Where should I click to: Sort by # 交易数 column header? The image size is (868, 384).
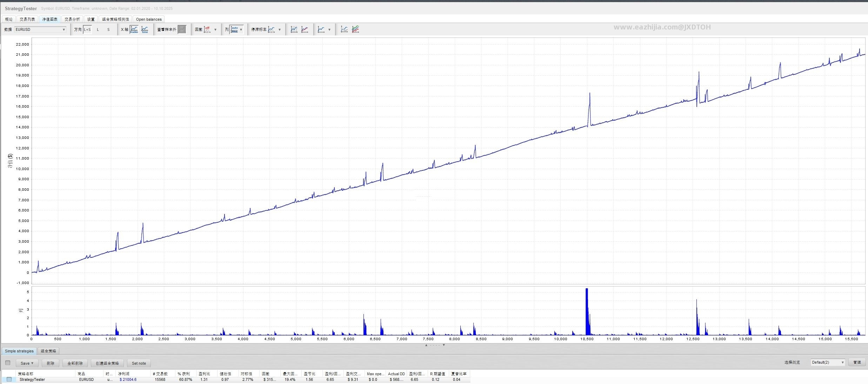coord(163,374)
